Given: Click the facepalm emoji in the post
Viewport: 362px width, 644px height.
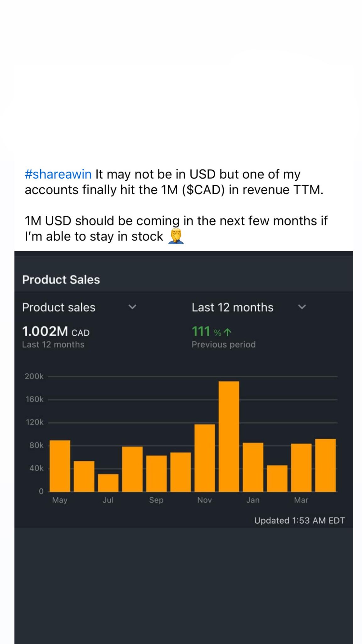Looking at the screenshot, I should (x=176, y=236).
